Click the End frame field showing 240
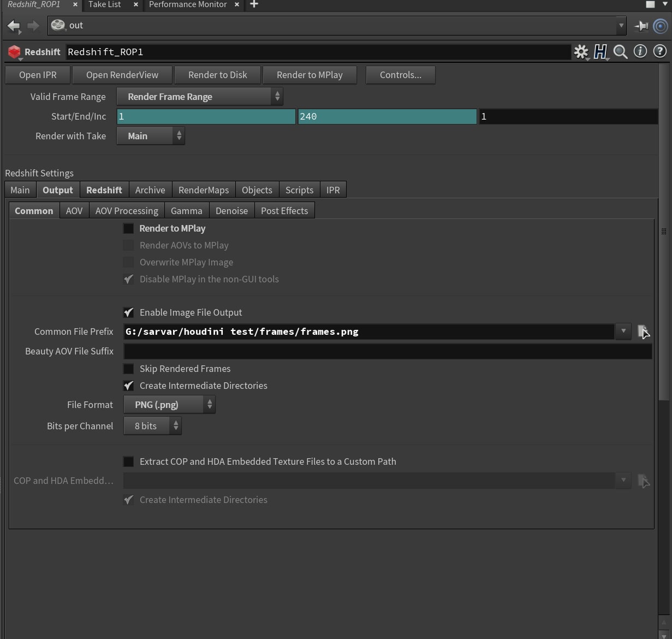This screenshot has width=672, height=639. (388, 116)
